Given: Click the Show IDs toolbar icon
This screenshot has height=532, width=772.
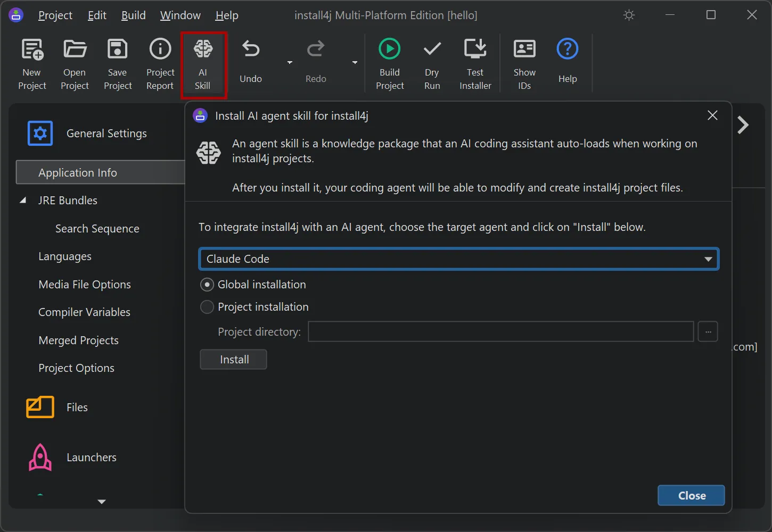Looking at the screenshot, I should [x=524, y=49].
